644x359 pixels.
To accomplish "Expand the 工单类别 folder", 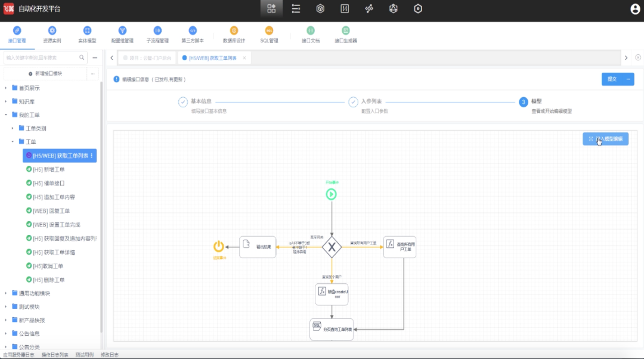I will coord(13,129).
